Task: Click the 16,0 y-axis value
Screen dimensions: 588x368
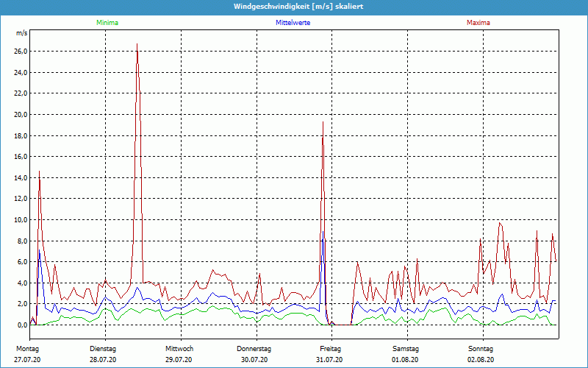Action: point(21,157)
